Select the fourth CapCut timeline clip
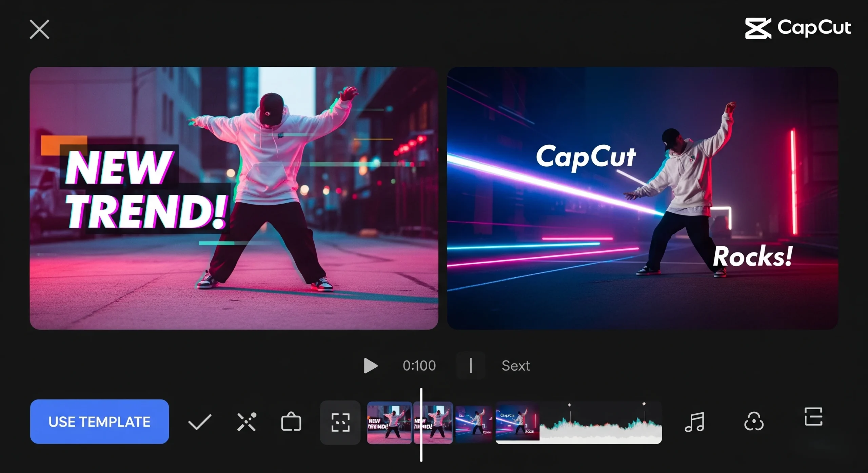 (x=517, y=423)
